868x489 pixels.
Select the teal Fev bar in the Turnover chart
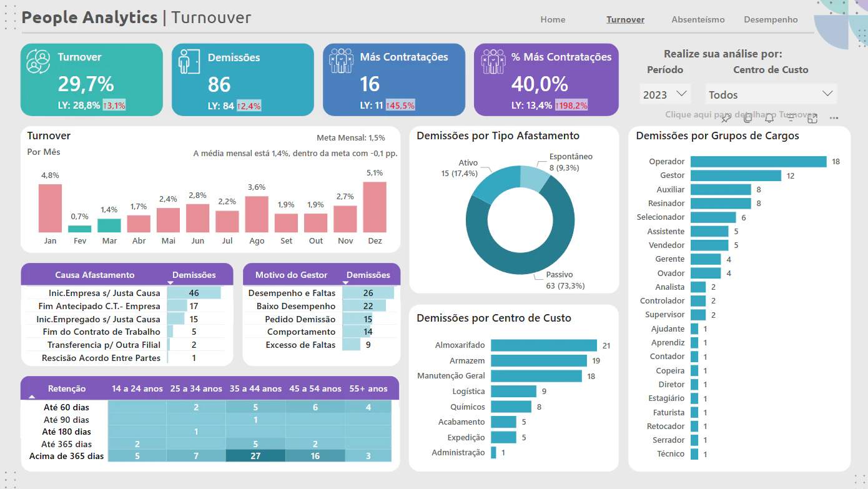79,229
